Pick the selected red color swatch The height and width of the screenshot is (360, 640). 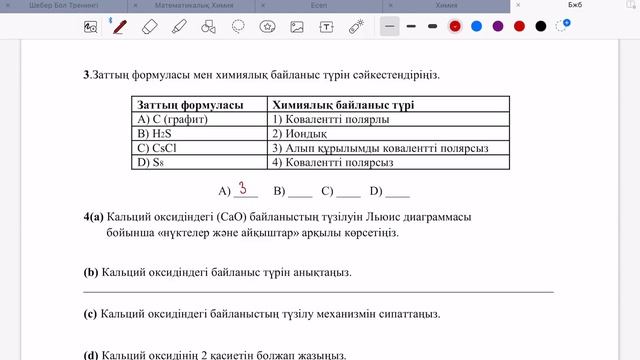coord(455,27)
